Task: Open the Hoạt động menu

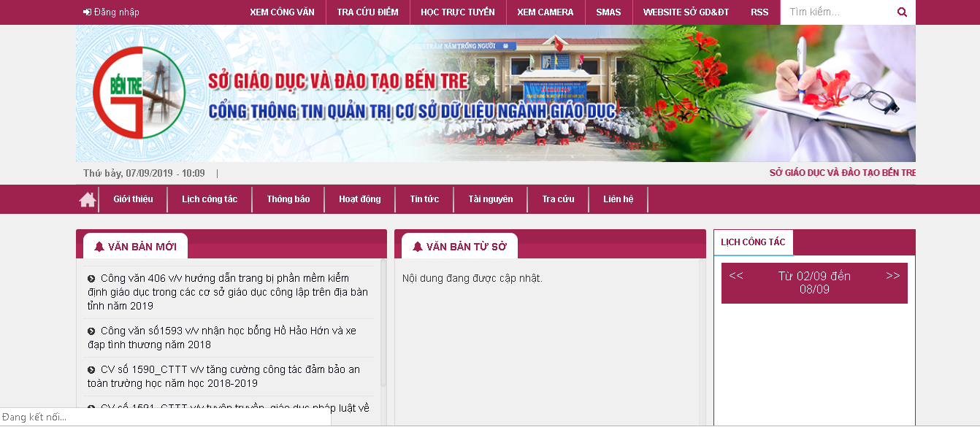Action: coord(360,199)
